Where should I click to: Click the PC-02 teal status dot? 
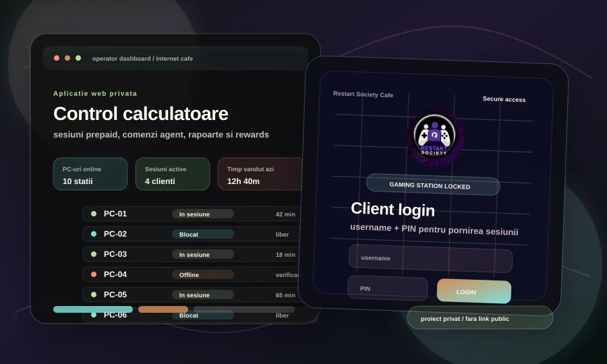[x=94, y=234]
